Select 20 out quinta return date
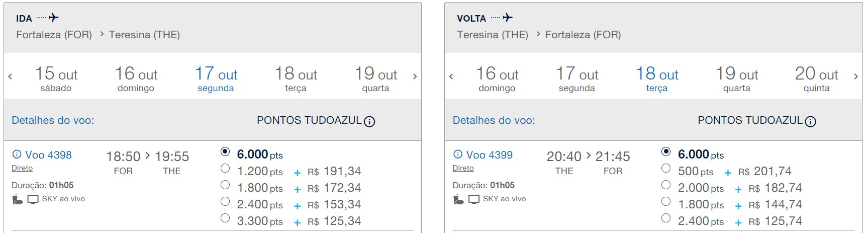 816,79
